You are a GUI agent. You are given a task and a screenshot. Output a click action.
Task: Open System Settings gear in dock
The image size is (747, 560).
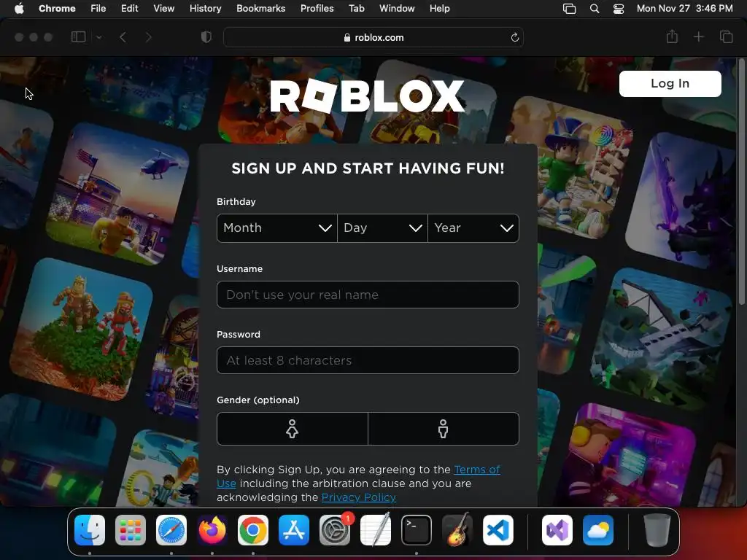click(x=335, y=530)
